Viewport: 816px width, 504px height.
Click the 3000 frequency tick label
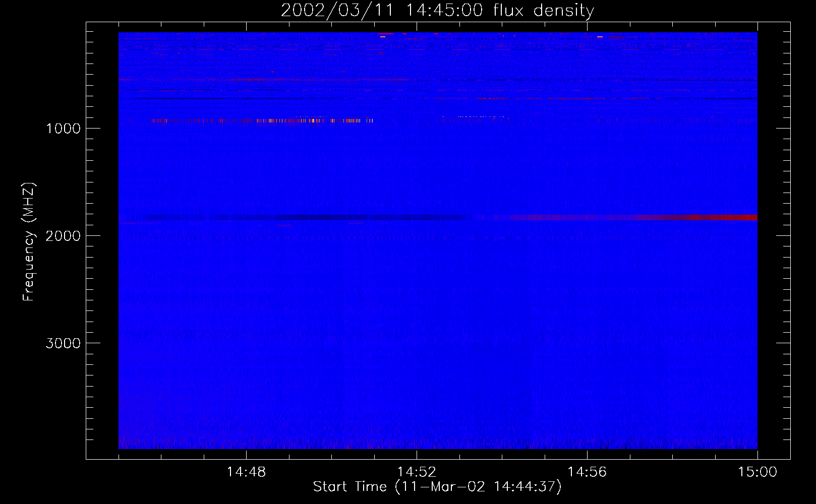tap(63, 343)
